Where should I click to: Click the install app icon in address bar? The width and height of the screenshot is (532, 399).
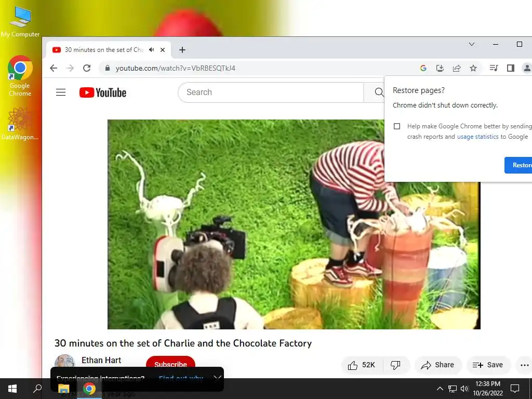pos(440,68)
